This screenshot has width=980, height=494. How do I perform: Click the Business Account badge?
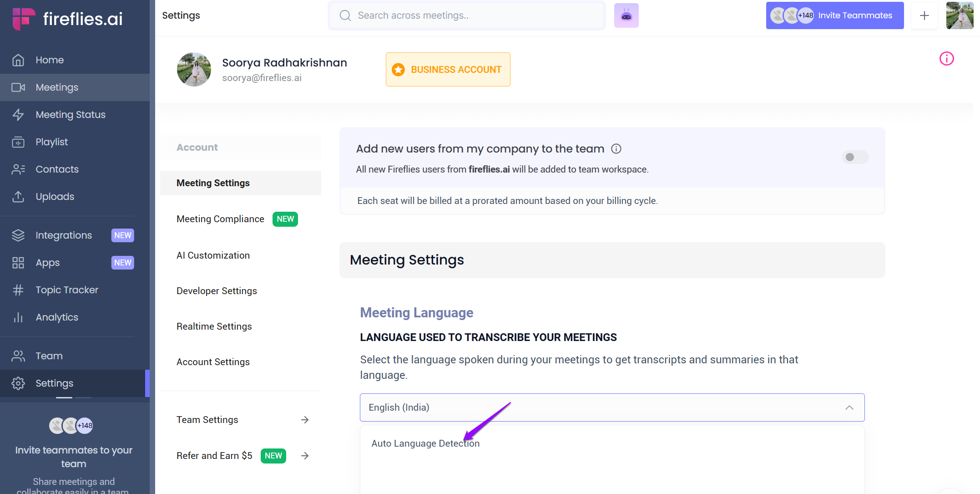click(449, 70)
